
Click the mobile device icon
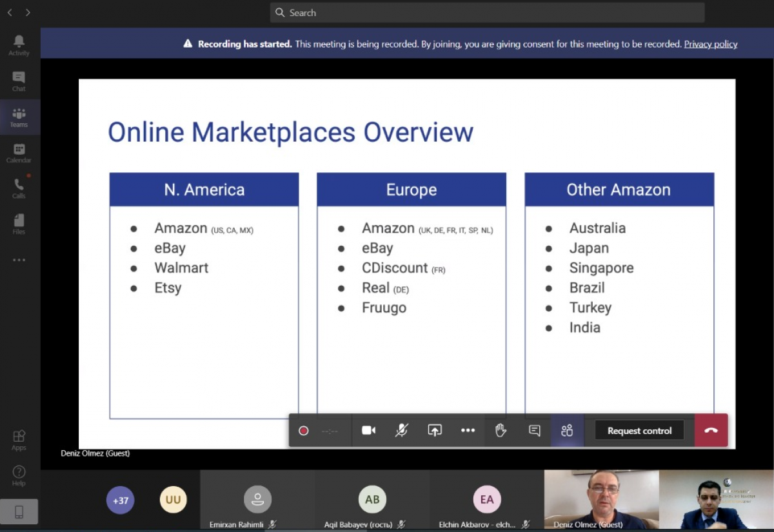19,511
